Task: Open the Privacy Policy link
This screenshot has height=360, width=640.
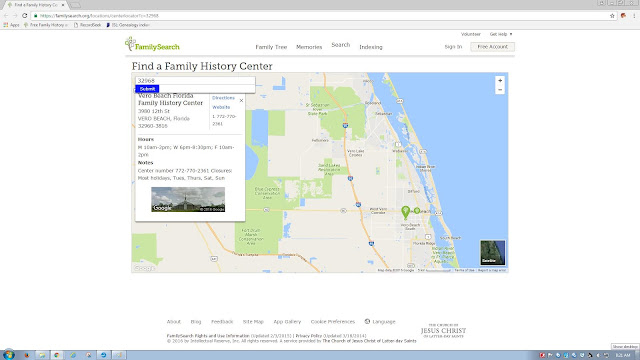Action: pyautogui.click(x=308, y=336)
